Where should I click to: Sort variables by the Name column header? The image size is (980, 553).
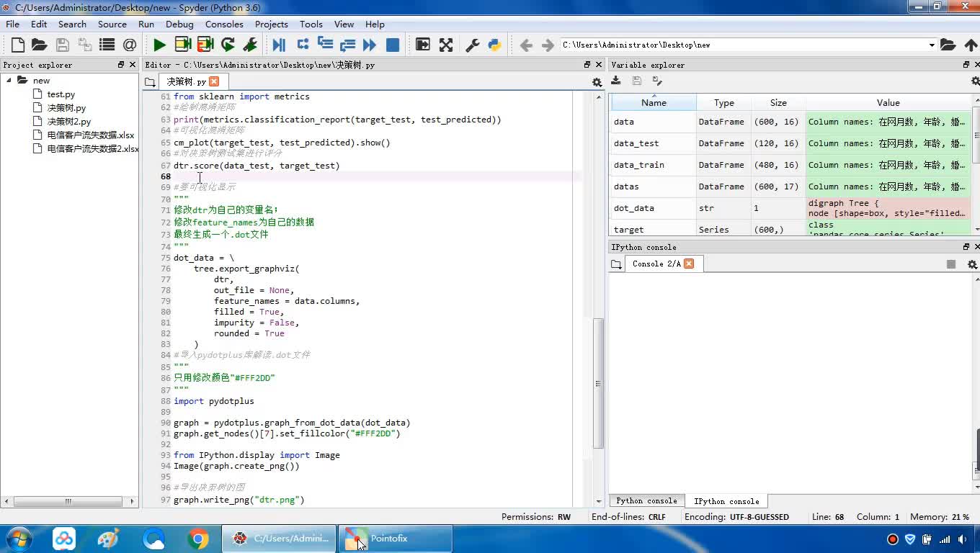click(654, 102)
